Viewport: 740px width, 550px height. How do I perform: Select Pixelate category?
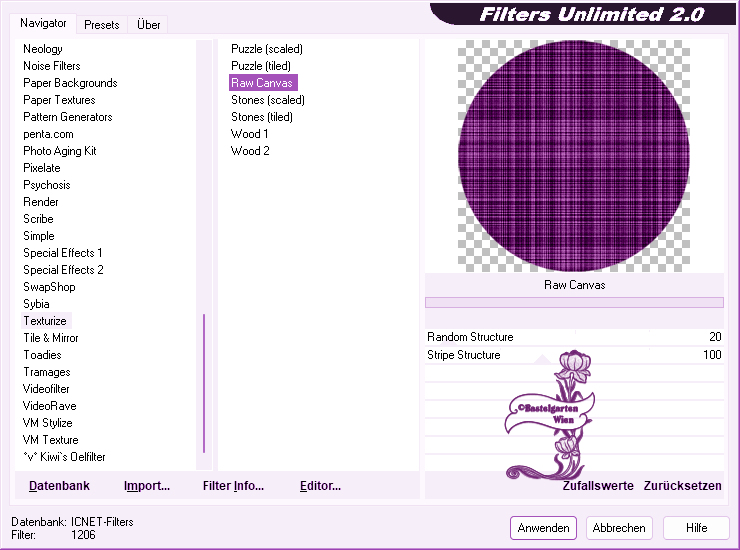[42, 168]
